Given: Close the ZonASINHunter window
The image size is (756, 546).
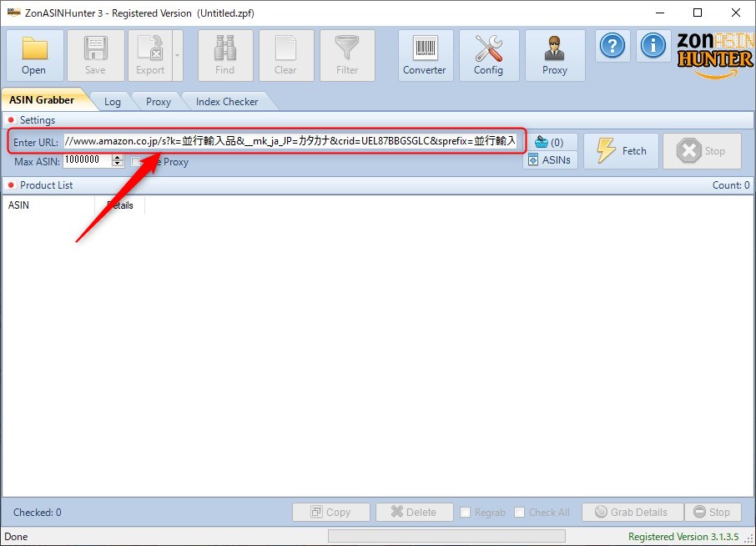Looking at the screenshot, I should (x=736, y=13).
